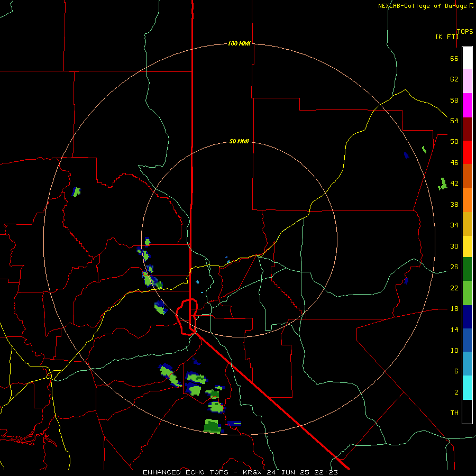Screen dimensions: 476x476
Task: Click the "18" legend value
Action: 454,309
